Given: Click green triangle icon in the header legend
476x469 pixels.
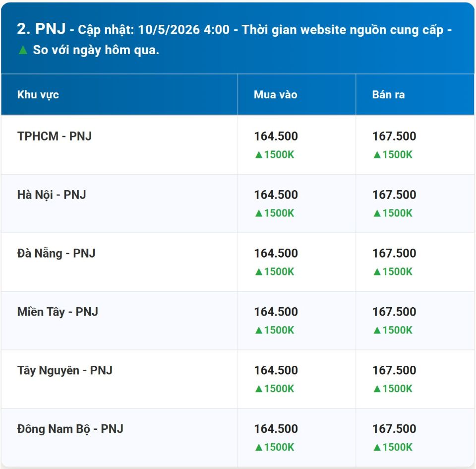Looking at the screenshot, I should click(23, 50).
